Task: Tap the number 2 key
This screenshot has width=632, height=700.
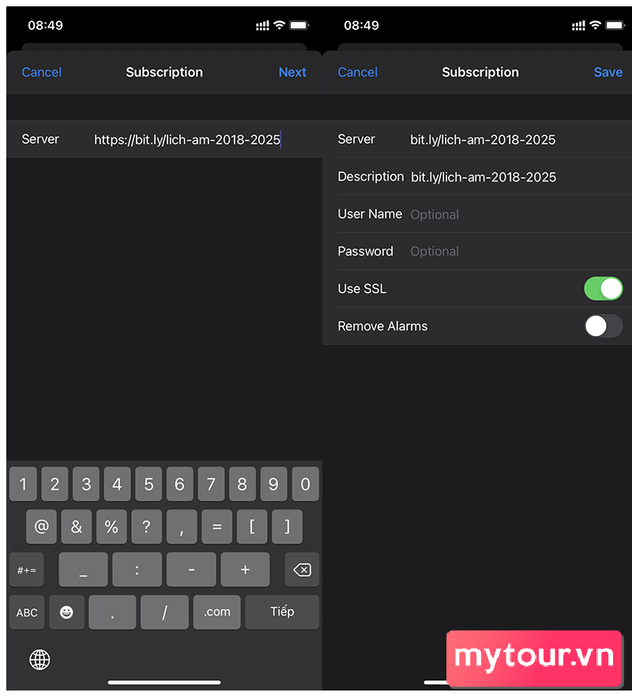Action: (54, 484)
